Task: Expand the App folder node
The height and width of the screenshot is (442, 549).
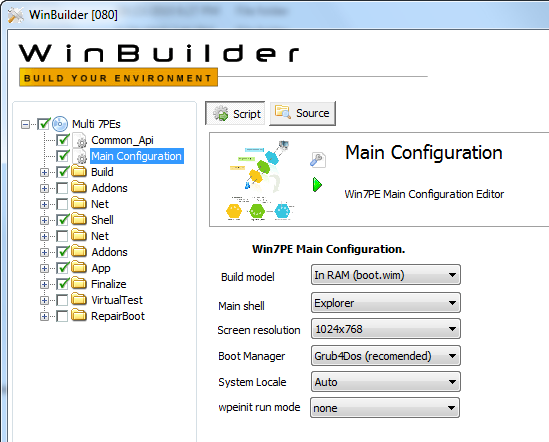Action: (x=44, y=268)
